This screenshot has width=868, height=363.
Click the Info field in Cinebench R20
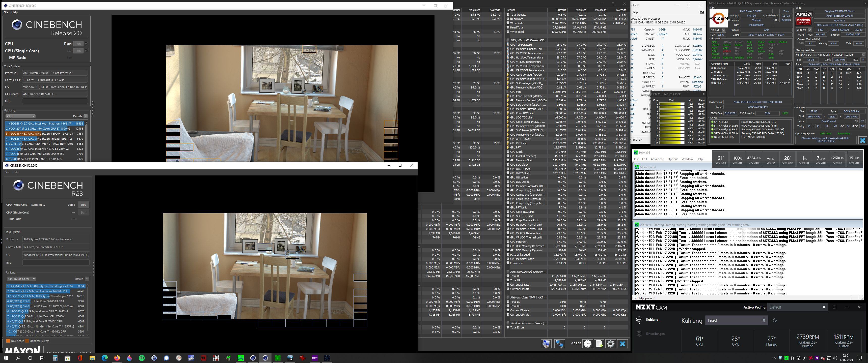tap(55, 101)
